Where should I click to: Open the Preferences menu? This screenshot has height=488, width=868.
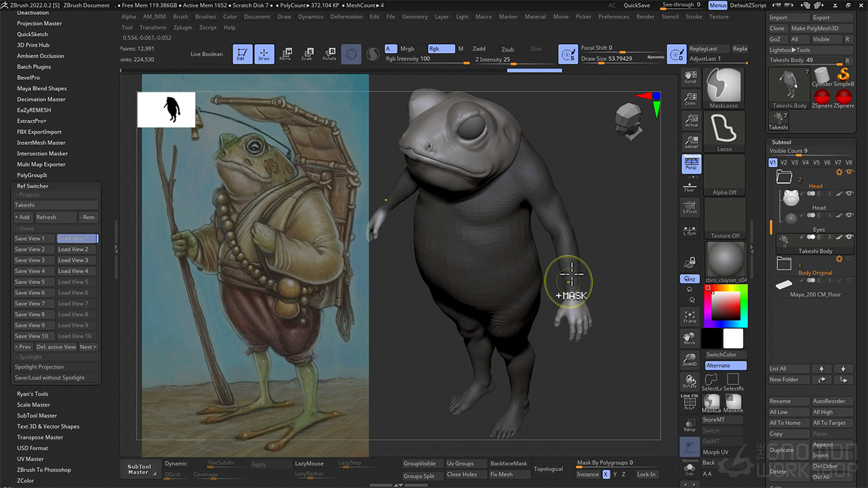click(x=613, y=16)
